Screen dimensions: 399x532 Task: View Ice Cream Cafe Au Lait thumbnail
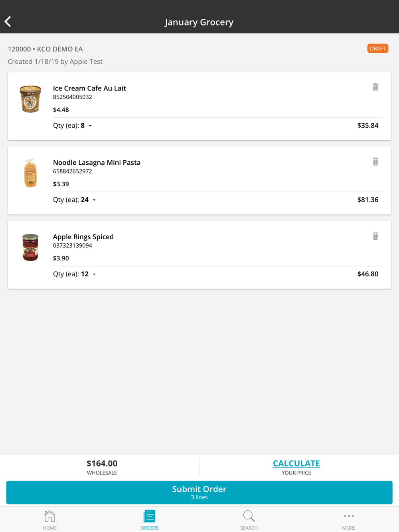coord(30,99)
